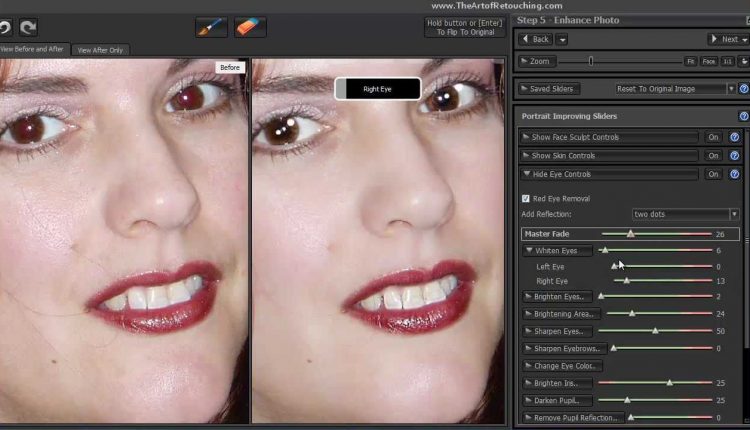Open the Add Reflection dropdown
This screenshot has width=750, height=430.
coord(685,214)
